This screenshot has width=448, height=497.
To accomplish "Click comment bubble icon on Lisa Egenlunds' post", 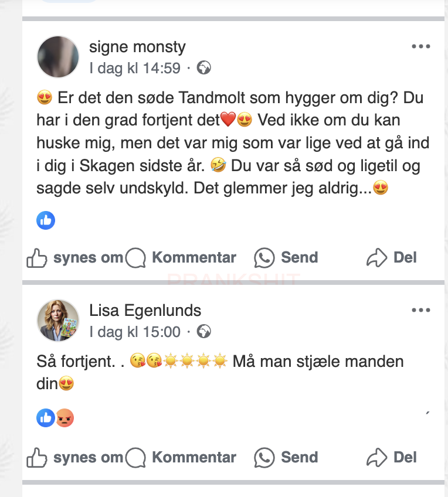I will point(136,458).
